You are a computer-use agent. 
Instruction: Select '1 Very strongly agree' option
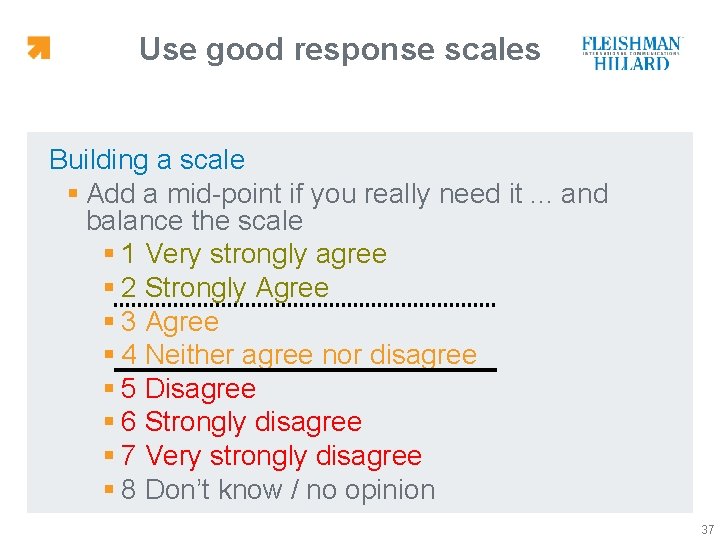(x=254, y=254)
